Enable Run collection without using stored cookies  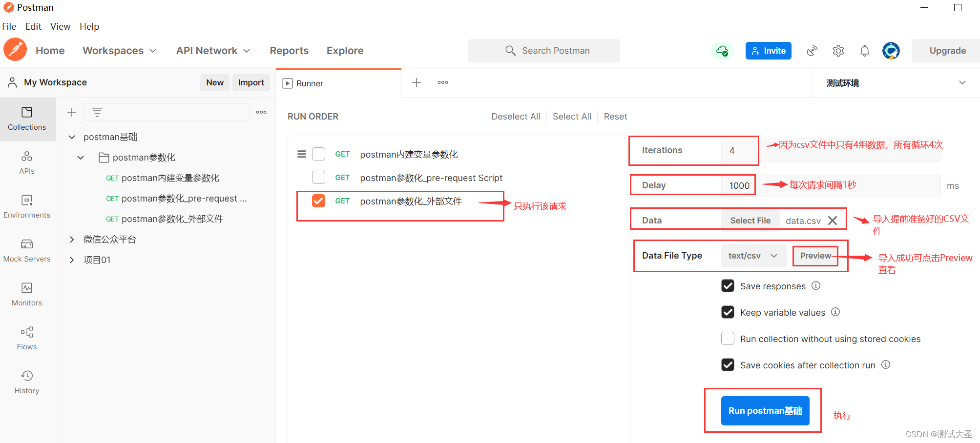tap(728, 339)
